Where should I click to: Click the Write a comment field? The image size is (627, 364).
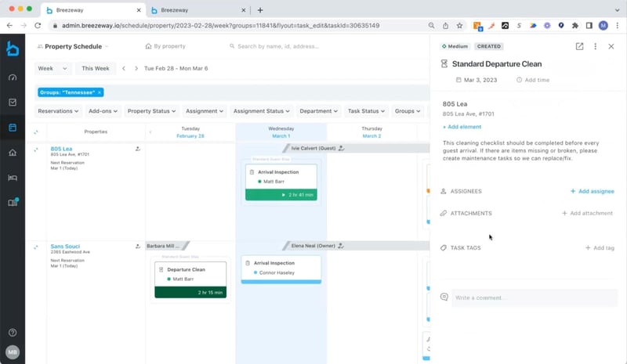pyautogui.click(x=533, y=297)
